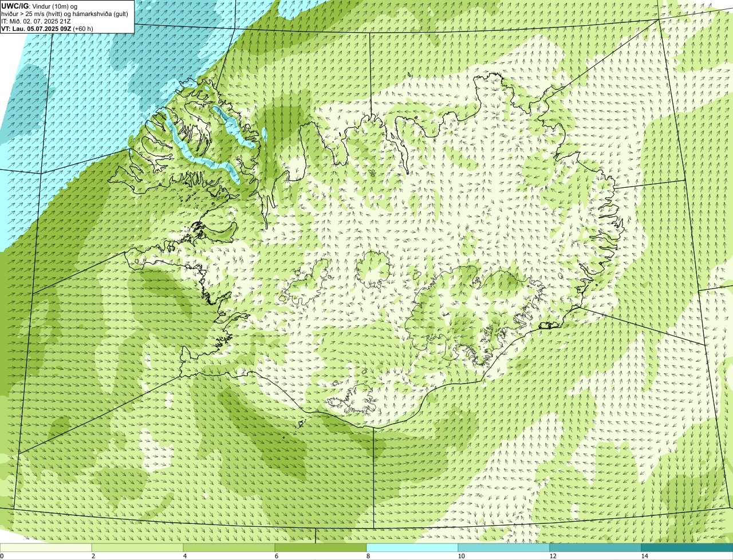This screenshot has height=560, width=733.
Task: Click the valid time 'VT: Lau. 05.07.2025 09Z (+60 h)'
Action: tap(47, 28)
